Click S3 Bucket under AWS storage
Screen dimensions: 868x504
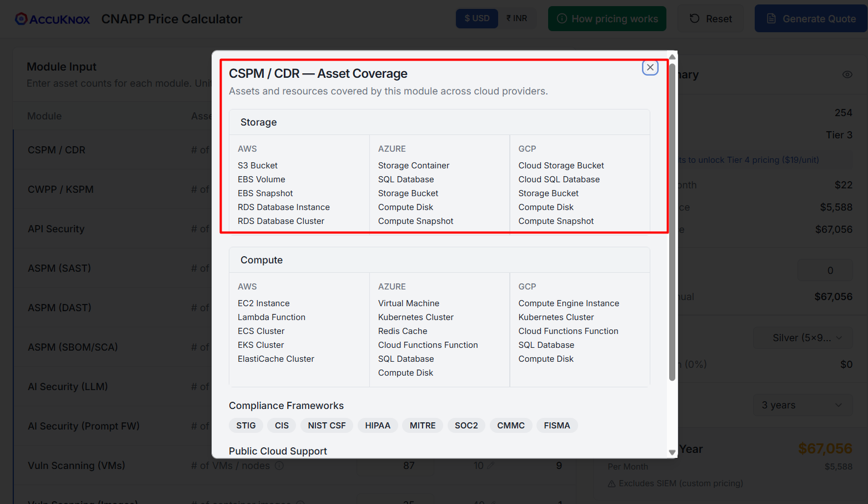(258, 166)
